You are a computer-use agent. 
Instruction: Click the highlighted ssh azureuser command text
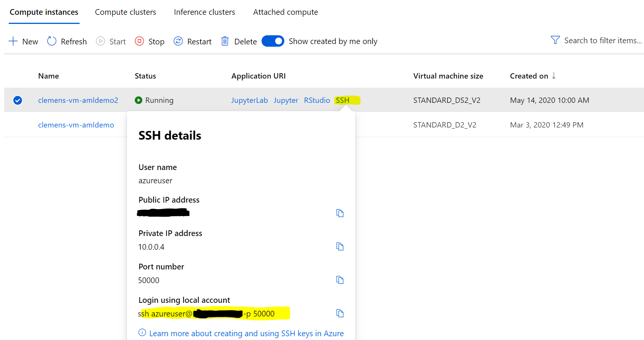tap(206, 314)
